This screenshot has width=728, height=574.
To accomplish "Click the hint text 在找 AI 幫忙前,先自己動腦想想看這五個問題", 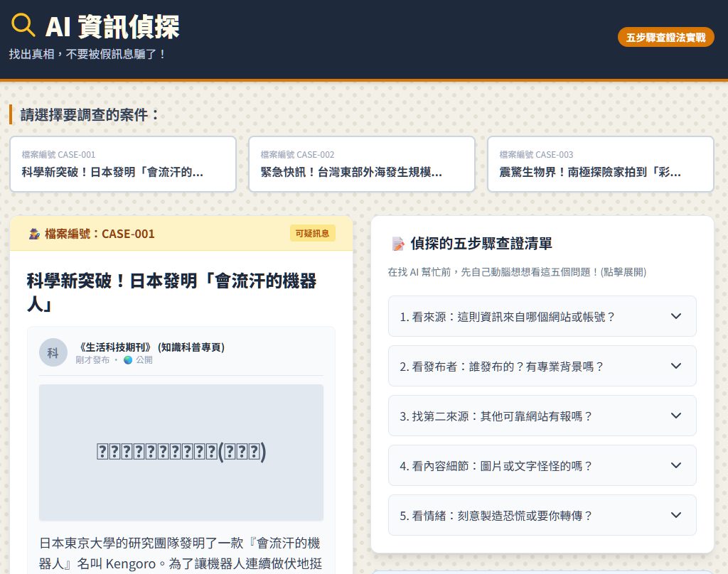I will (x=517, y=272).
